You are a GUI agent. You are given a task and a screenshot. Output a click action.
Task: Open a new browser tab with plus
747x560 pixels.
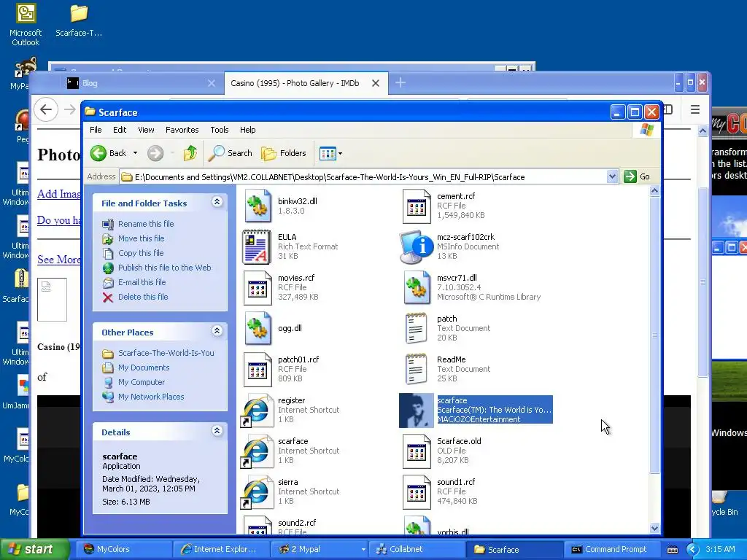click(400, 83)
